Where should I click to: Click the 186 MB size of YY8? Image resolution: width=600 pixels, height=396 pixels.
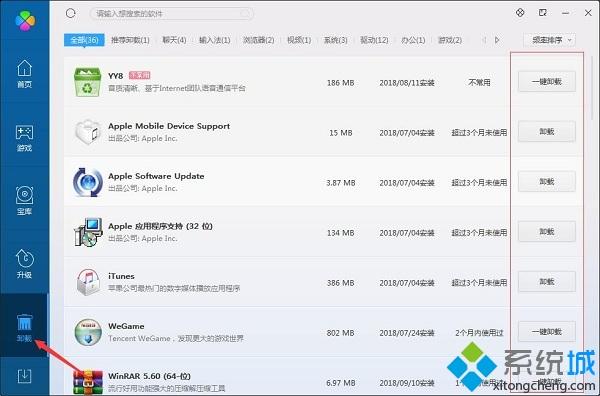(x=341, y=83)
